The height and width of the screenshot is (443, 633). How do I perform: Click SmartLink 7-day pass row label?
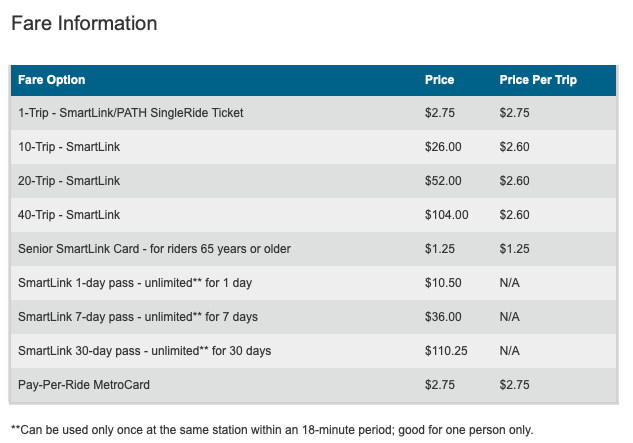(137, 317)
